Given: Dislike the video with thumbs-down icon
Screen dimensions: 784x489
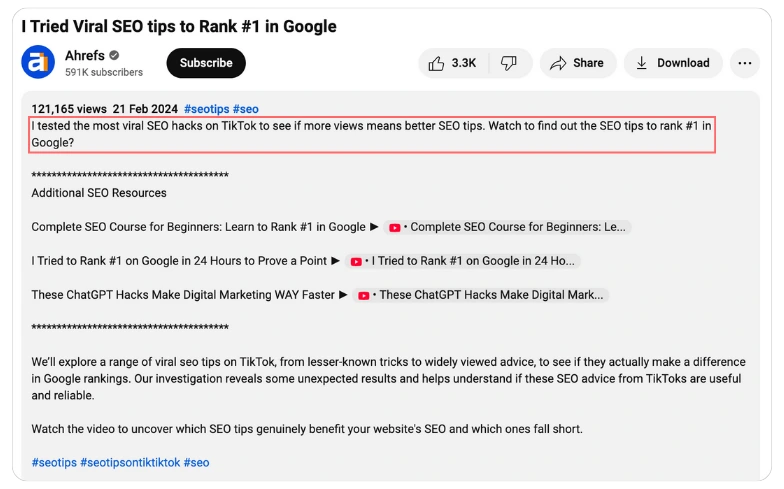Looking at the screenshot, I should point(509,63).
